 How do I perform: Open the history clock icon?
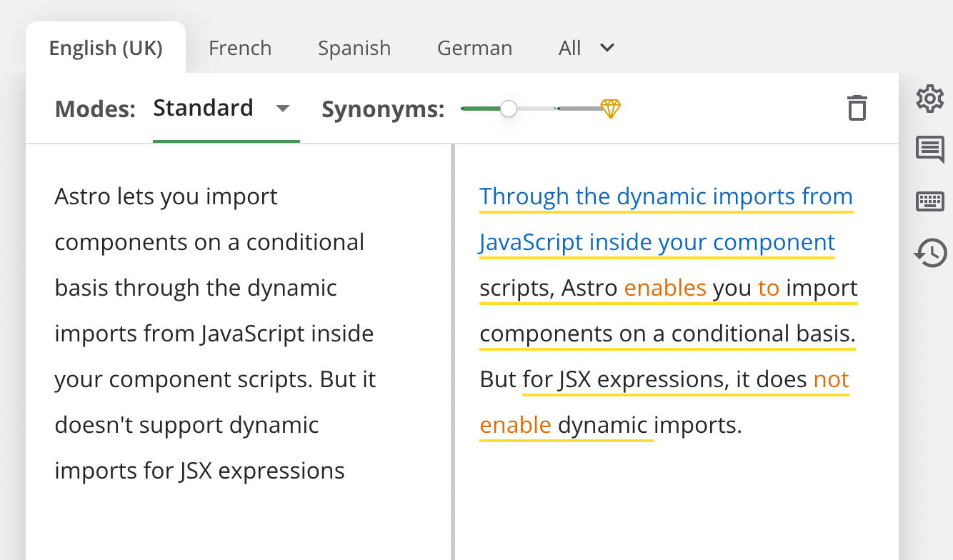[929, 253]
